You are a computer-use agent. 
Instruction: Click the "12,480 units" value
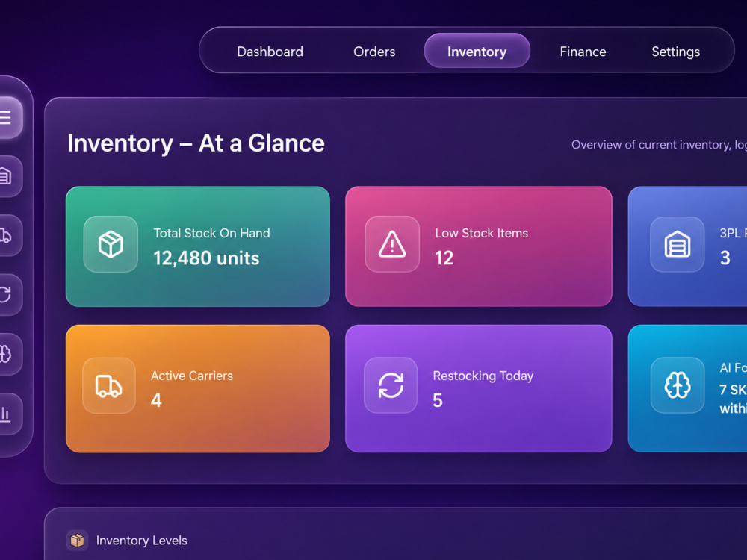(x=206, y=258)
